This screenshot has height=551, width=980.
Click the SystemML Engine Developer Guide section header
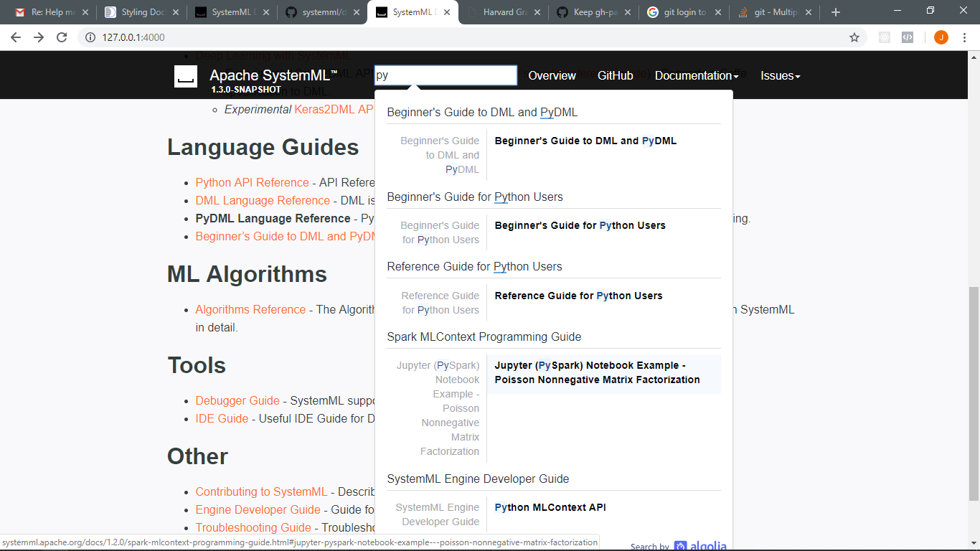478,479
